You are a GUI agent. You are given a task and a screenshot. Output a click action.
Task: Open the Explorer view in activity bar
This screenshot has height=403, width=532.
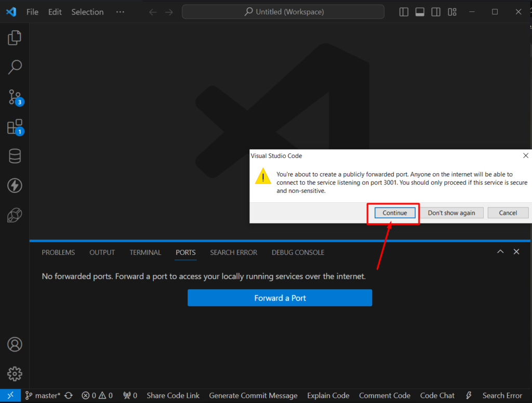[15, 37]
